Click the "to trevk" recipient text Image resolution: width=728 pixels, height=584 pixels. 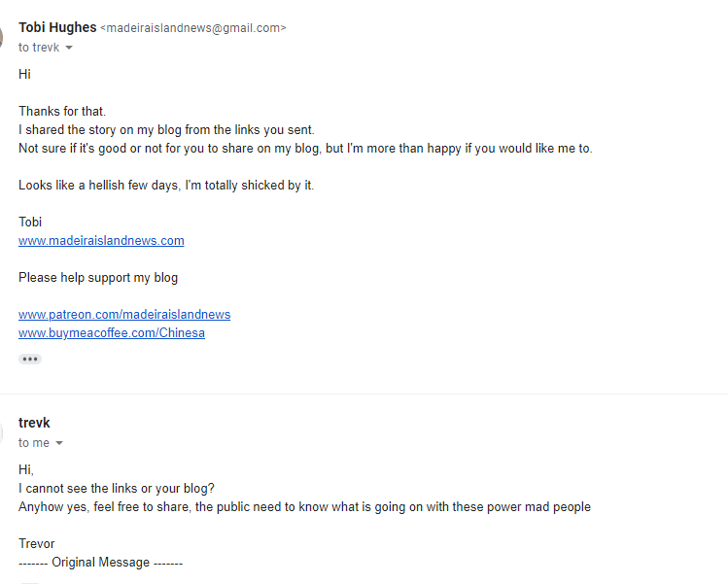coord(39,47)
